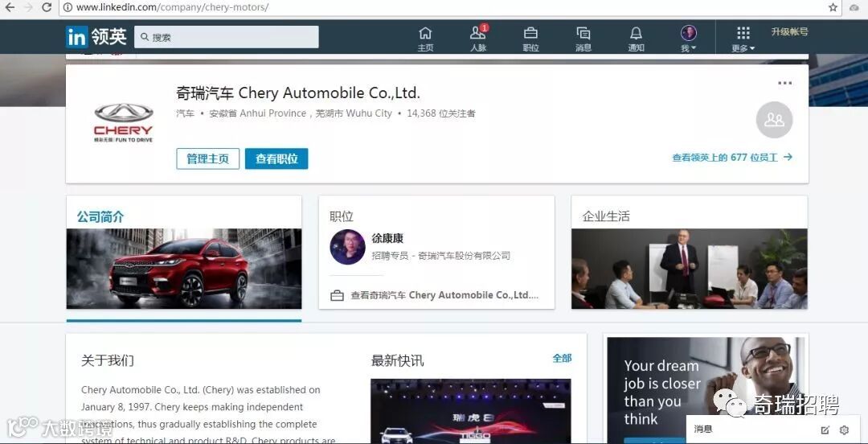This screenshot has width=868, height=444.
Task: Open 消息 messaging icon in the navbar
Action: click(583, 39)
